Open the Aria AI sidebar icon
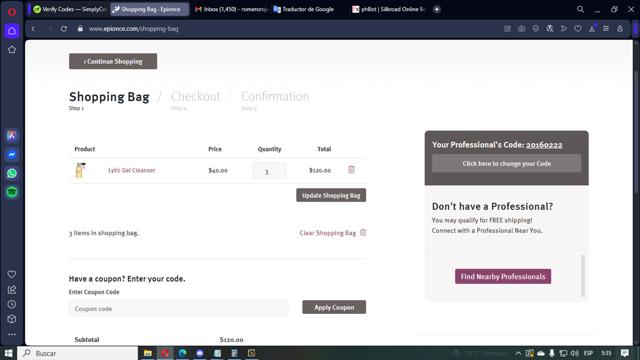The image size is (640, 360). pyautogui.click(x=12, y=136)
